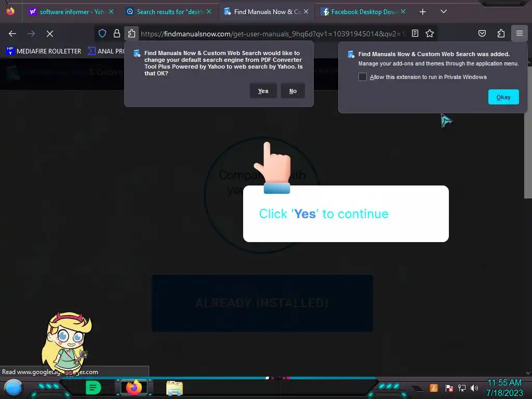Close the Facebook Desktop Download tab

coord(403,11)
